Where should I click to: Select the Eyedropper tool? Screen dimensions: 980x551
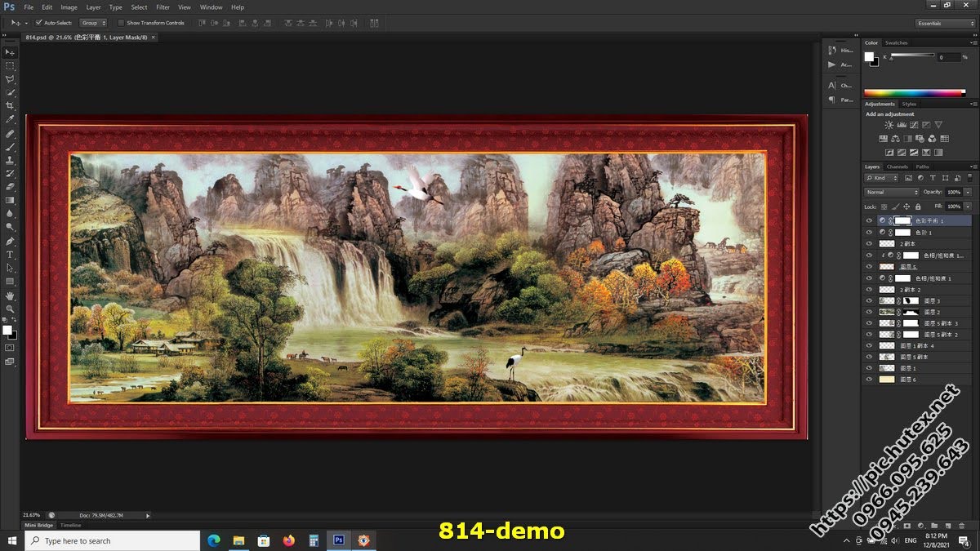[10, 119]
